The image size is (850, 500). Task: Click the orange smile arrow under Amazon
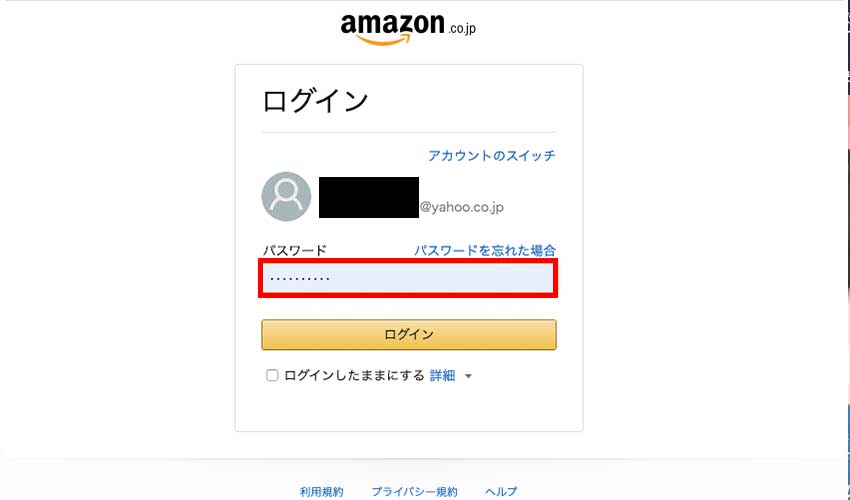(373, 40)
